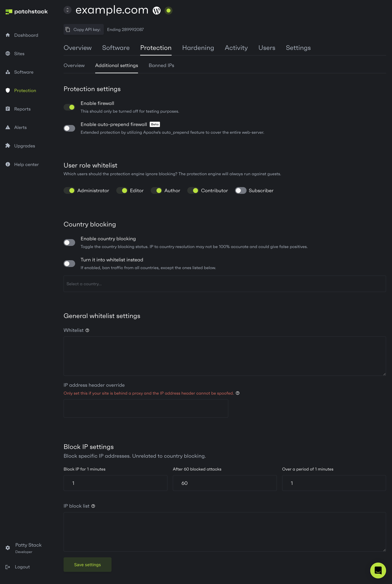Switch to the Hardening tab

click(198, 48)
